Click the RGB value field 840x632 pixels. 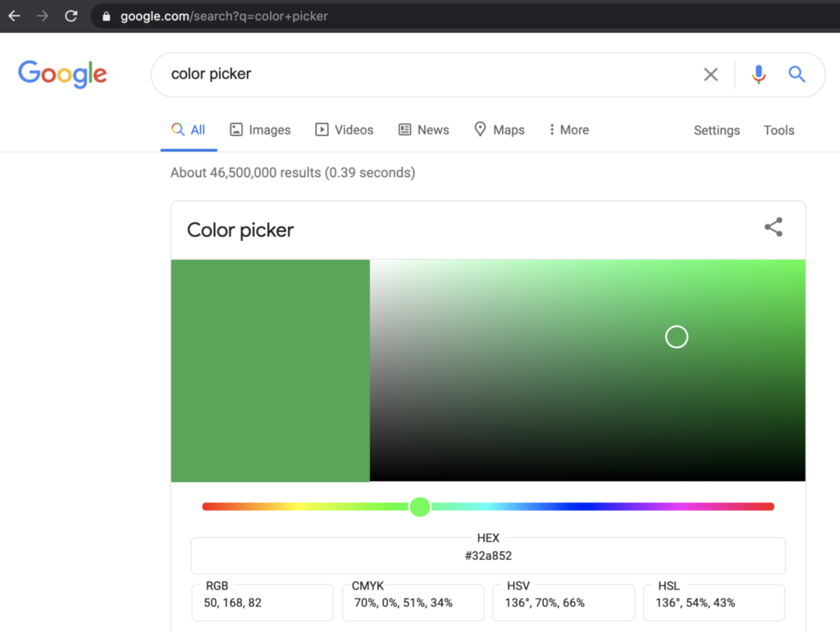[x=262, y=602]
